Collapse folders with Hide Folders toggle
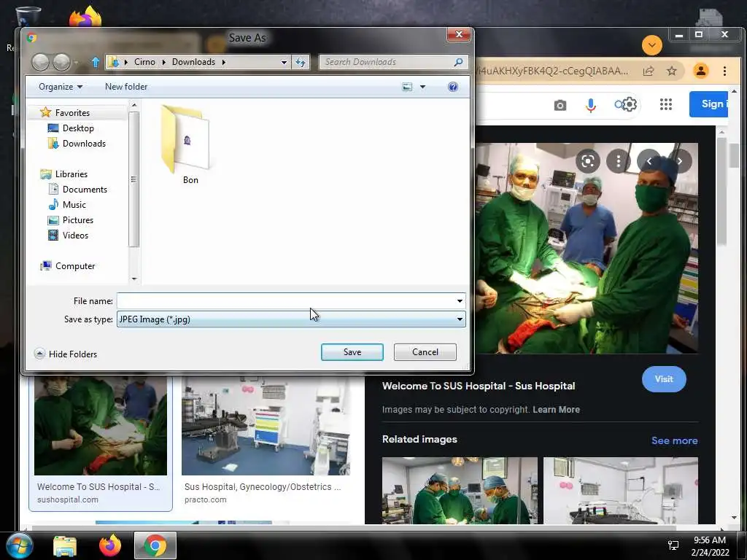The height and width of the screenshot is (560, 747). click(x=66, y=354)
